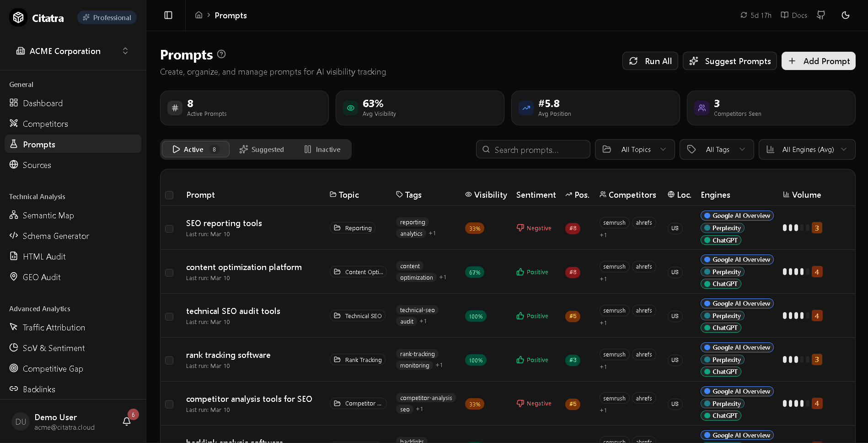
Task: Click the Semantic Map network icon
Action: pyautogui.click(x=14, y=215)
